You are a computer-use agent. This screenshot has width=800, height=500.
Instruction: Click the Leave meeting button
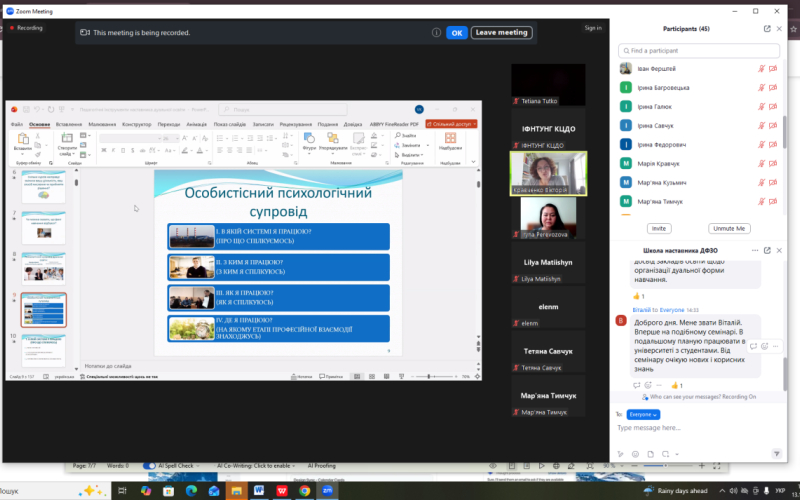click(502, 33)
